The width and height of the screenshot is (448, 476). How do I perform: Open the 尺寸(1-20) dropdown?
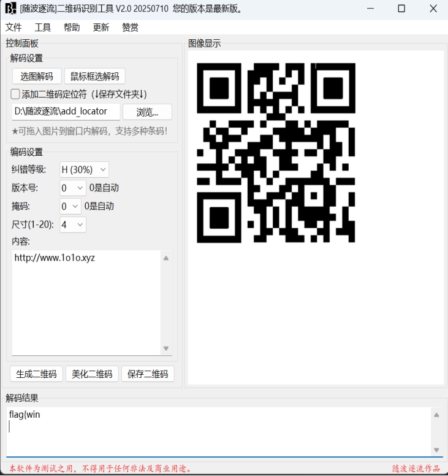73,225
